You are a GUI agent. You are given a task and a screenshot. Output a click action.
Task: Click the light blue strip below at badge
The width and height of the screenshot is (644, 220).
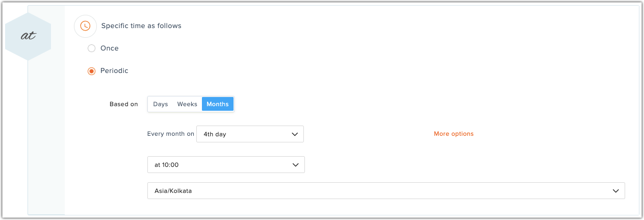46,143
